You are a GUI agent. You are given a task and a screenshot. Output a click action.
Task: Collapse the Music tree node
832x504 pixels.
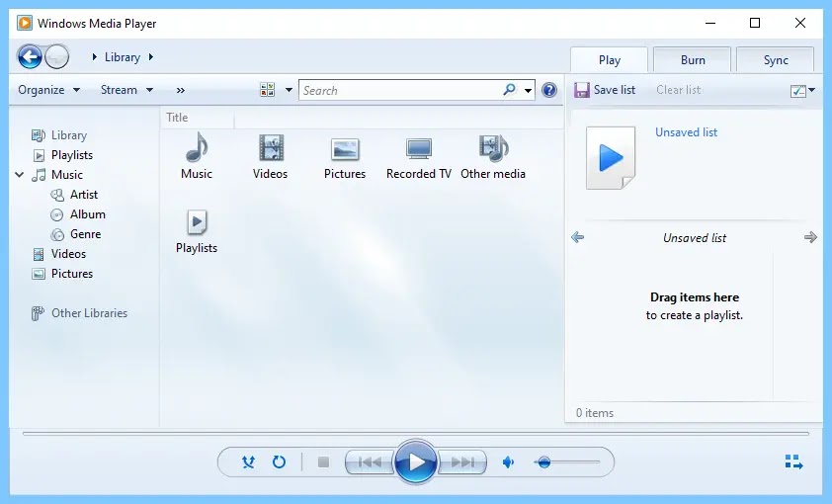[x=20, y=175]
